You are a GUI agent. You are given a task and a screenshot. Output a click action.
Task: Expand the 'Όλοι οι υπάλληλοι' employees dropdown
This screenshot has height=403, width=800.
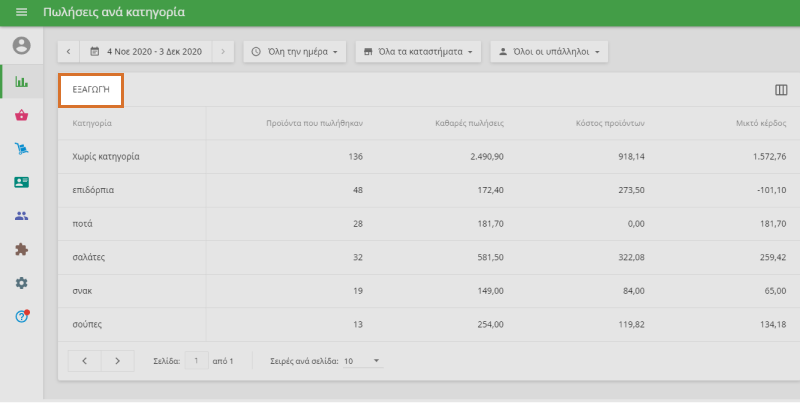click(549, 51)
